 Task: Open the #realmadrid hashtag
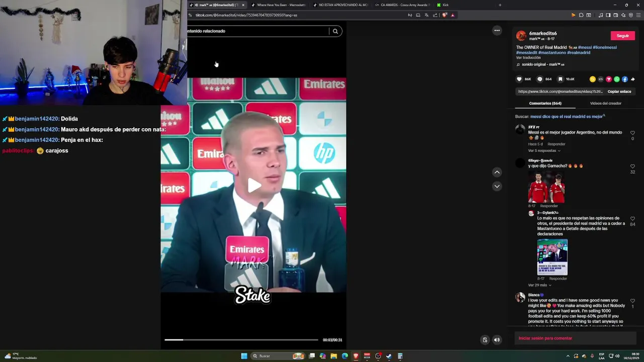(x=579, y=52)
